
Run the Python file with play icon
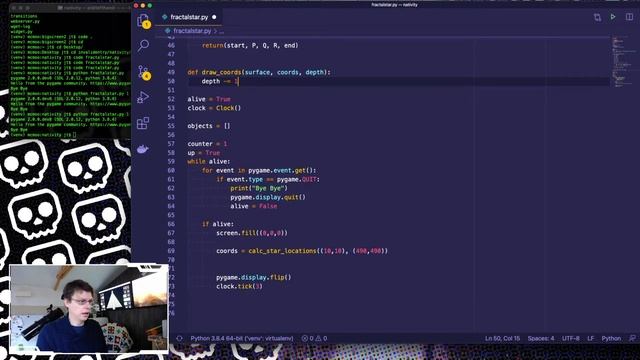[613, 17]
